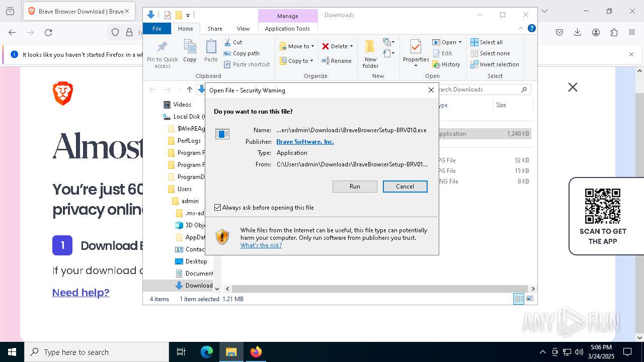
Task: Switch to Details view icon in status bar
Action: tap(518, 299)
